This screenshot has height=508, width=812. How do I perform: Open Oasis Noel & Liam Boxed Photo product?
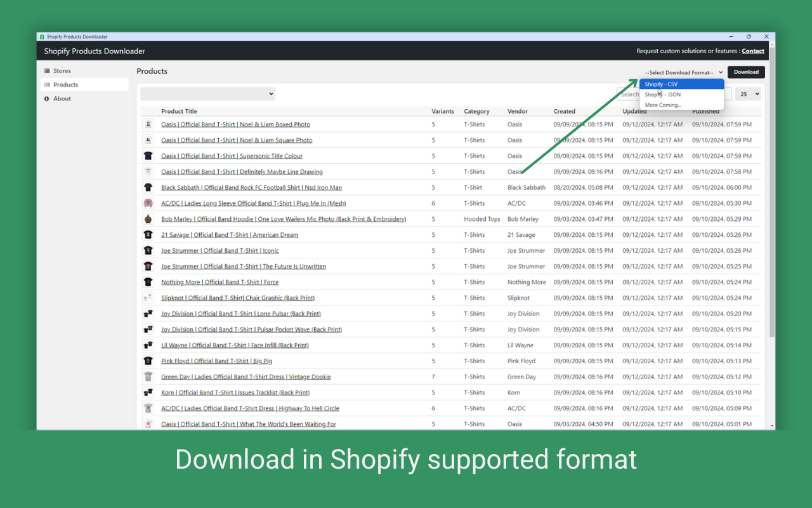[x=235, y=124]
